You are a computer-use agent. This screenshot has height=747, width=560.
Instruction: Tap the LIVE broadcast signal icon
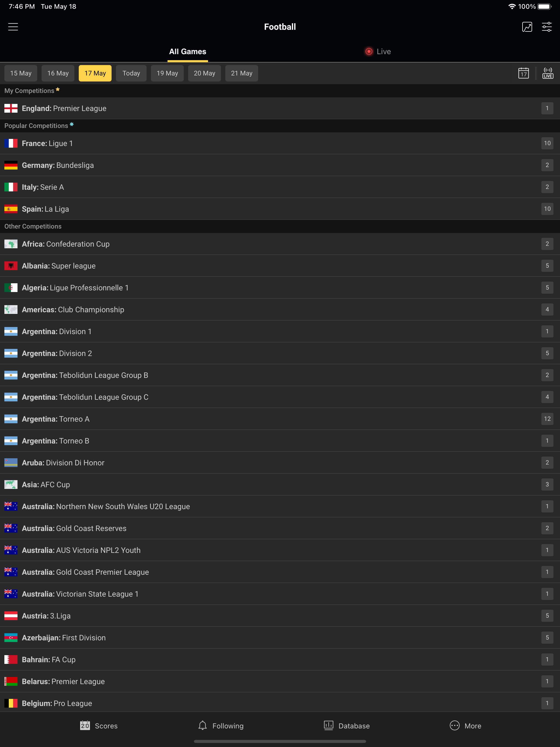(547, 73)
